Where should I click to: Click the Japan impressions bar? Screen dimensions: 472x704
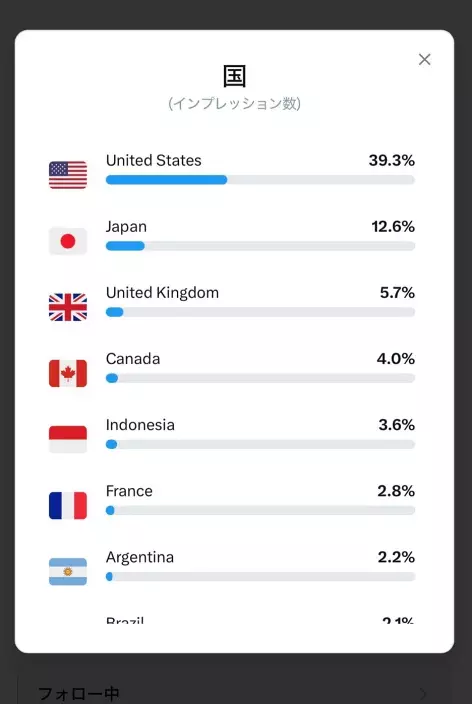tap(260, 246)
